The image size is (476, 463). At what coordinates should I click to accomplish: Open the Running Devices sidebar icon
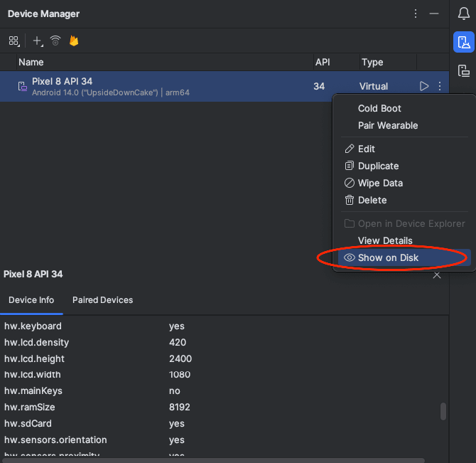tap(463, 71)
